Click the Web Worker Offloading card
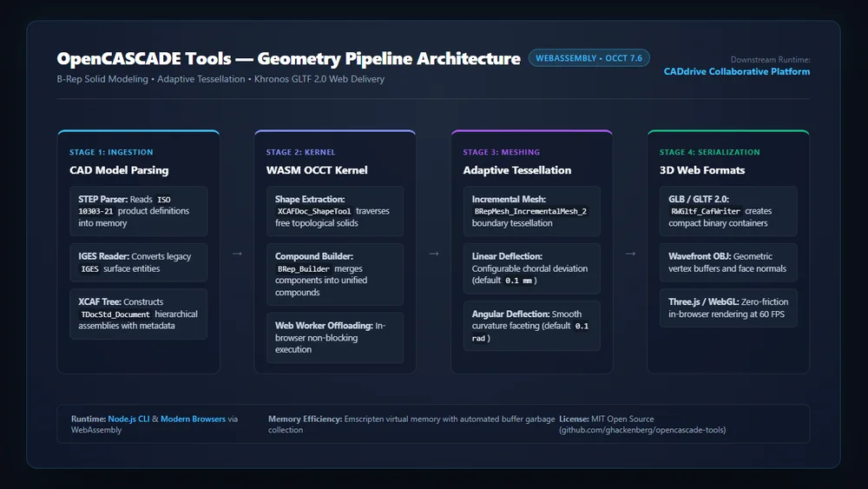The width and height of the screenshot is (868, 489). pos(335,337)
